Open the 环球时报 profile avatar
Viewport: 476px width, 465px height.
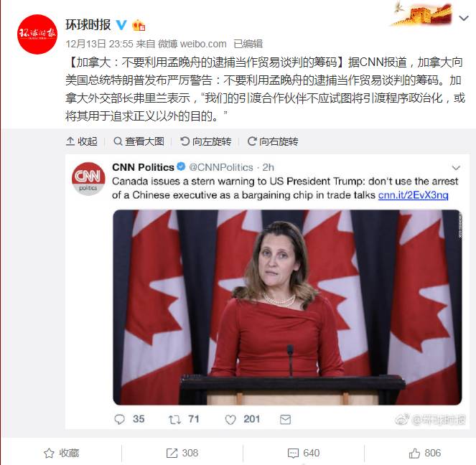point(37,34)
